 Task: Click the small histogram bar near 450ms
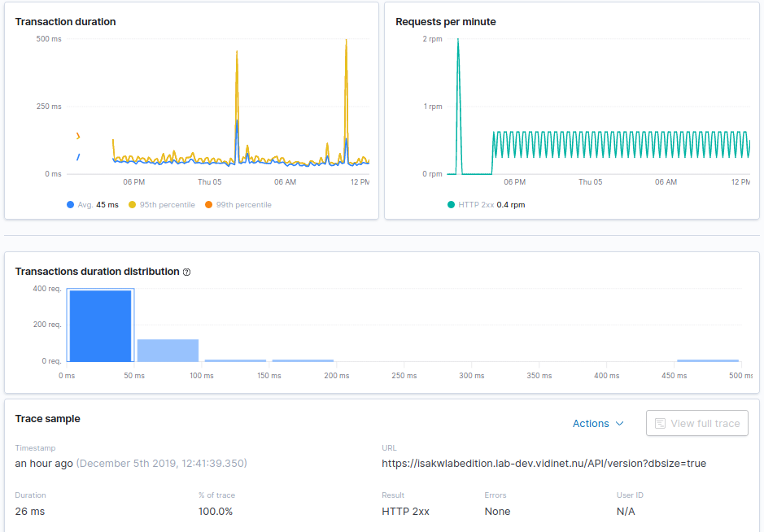coord(707,359)
